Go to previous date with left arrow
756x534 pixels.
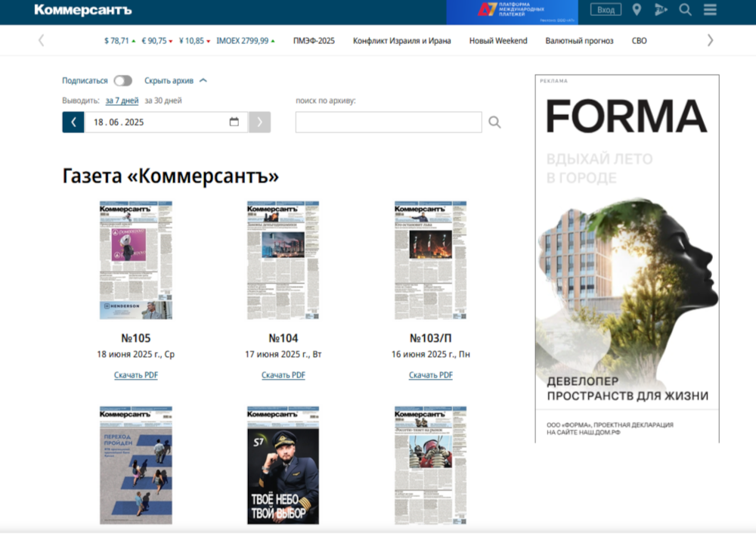click(73, 122)
